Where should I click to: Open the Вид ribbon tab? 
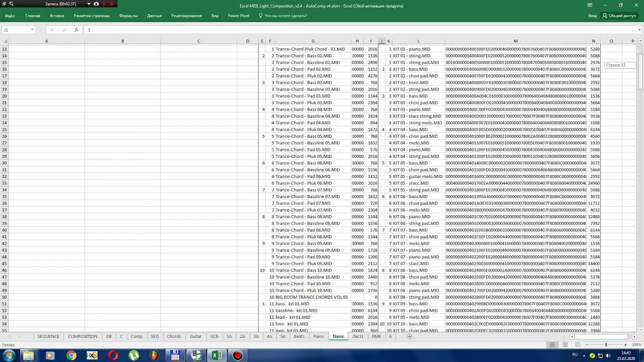(x=215, y=16)
